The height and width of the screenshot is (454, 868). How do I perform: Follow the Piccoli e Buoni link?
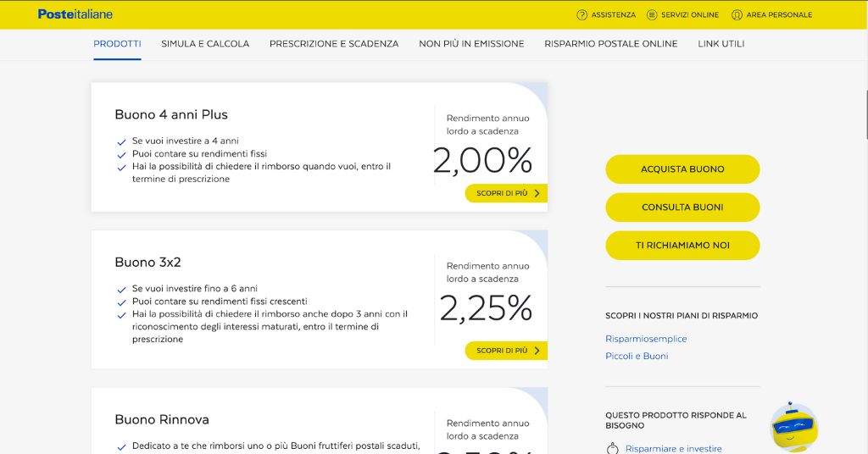[637, 356]
